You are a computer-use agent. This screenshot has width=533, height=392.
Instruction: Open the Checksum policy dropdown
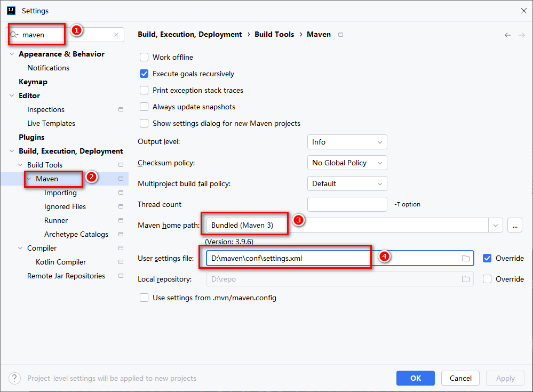[347, 163]
